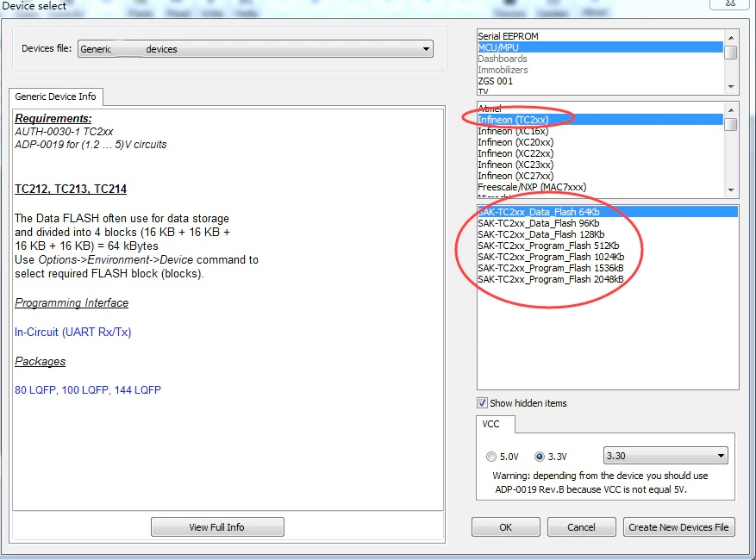Select Infineon (XC22xx) manufacturer entry

[x=600, y=153]
